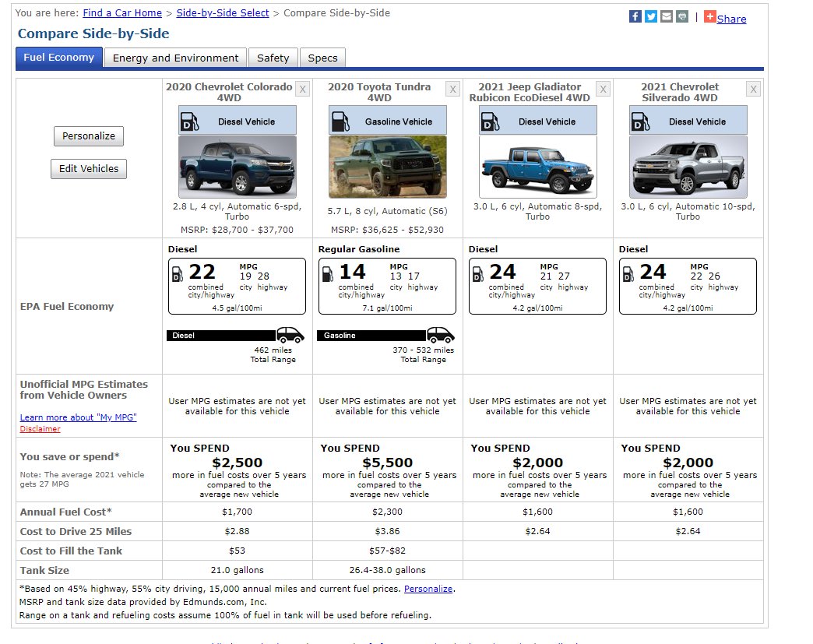Open the Share link
Image resolution: width=813 pixels, height=644 pixels.
point(731,19)
